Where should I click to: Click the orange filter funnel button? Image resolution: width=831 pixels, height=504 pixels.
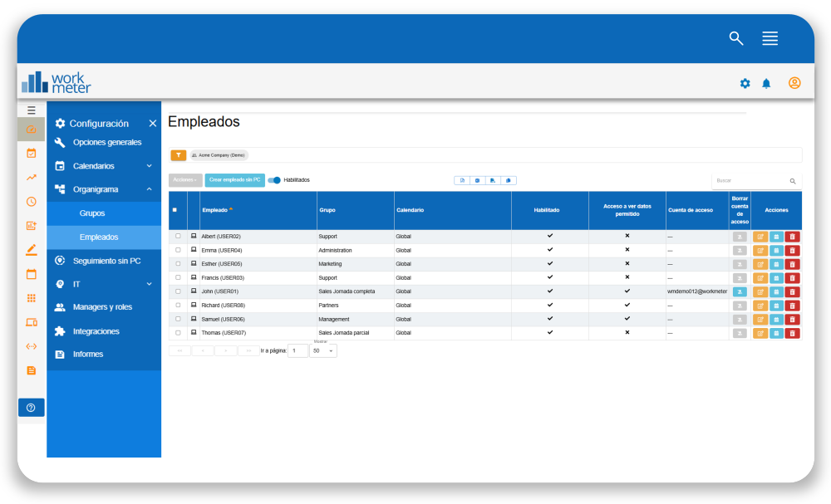pos(178,155)
